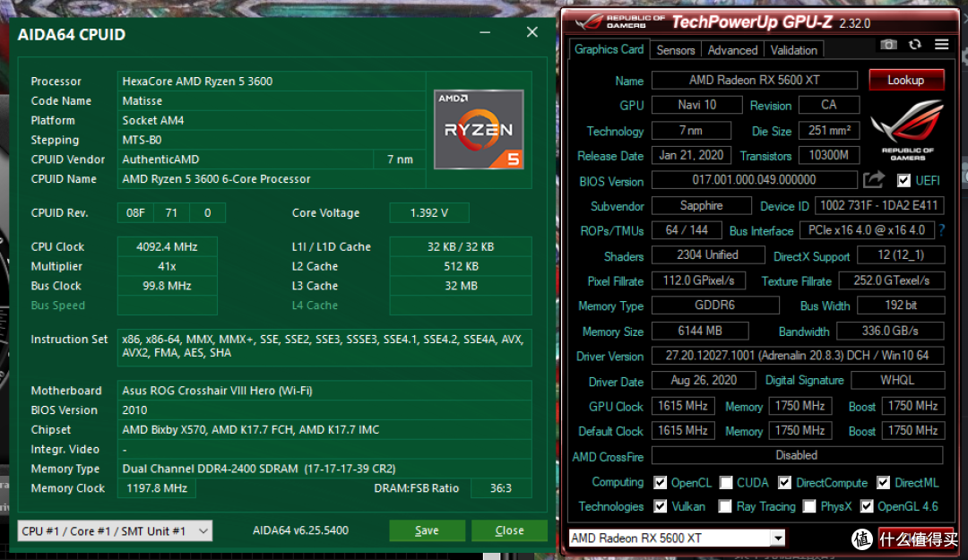The image size is (968, 560).
Task: Click the Motherboard Asus ROG Crosshair VIII Hero text
Action: [217, 391]
